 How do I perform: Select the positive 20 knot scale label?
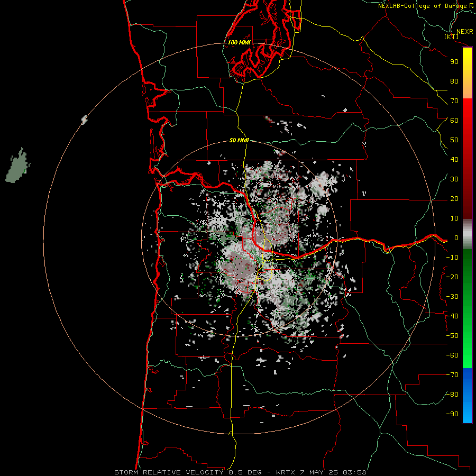point(454,199)
